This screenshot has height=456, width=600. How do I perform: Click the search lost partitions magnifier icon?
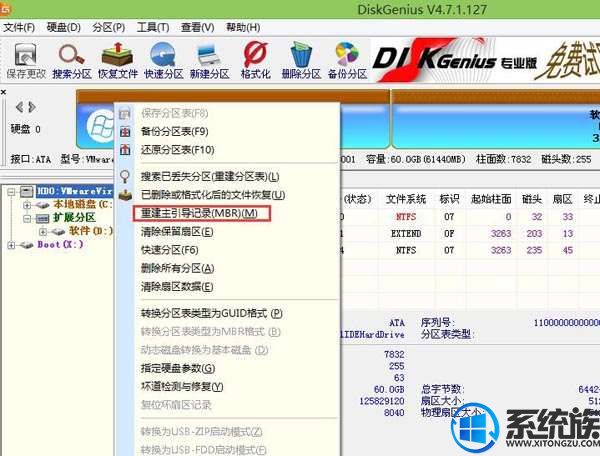(125, 176)
